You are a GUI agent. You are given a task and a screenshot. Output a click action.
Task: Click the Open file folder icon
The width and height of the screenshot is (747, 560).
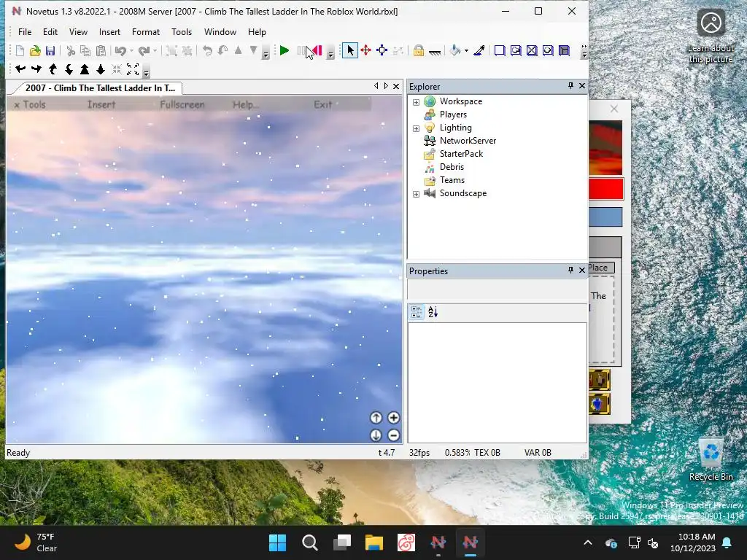pos(35,50)
